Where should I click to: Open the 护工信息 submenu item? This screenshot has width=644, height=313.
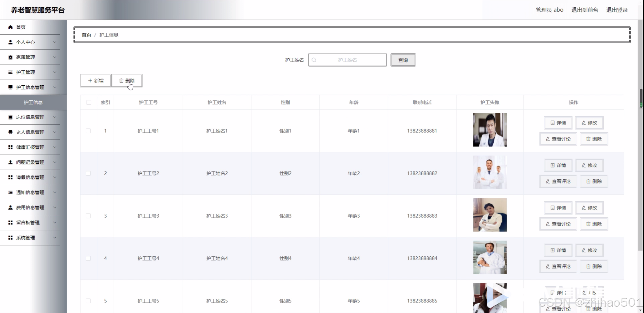pyautogui.click(x=33, y=102)
